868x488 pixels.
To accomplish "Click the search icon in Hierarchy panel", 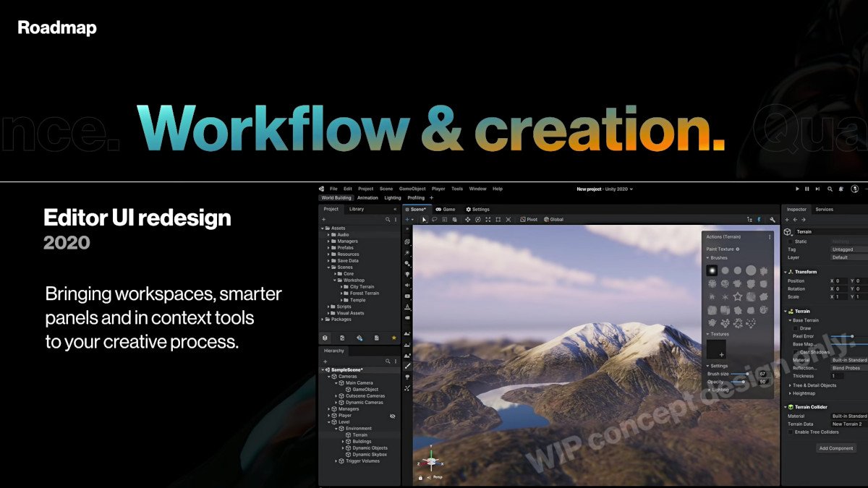I will click(388, 361).
